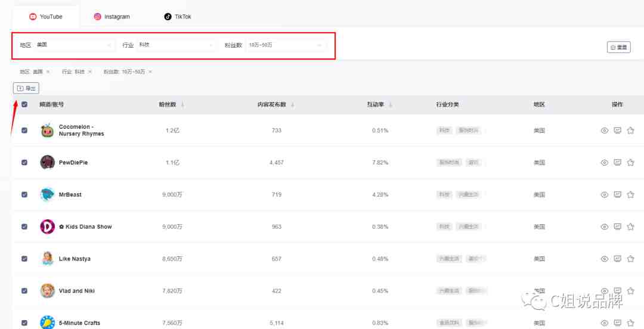Switch to the YouTube tab

[45, 17]
